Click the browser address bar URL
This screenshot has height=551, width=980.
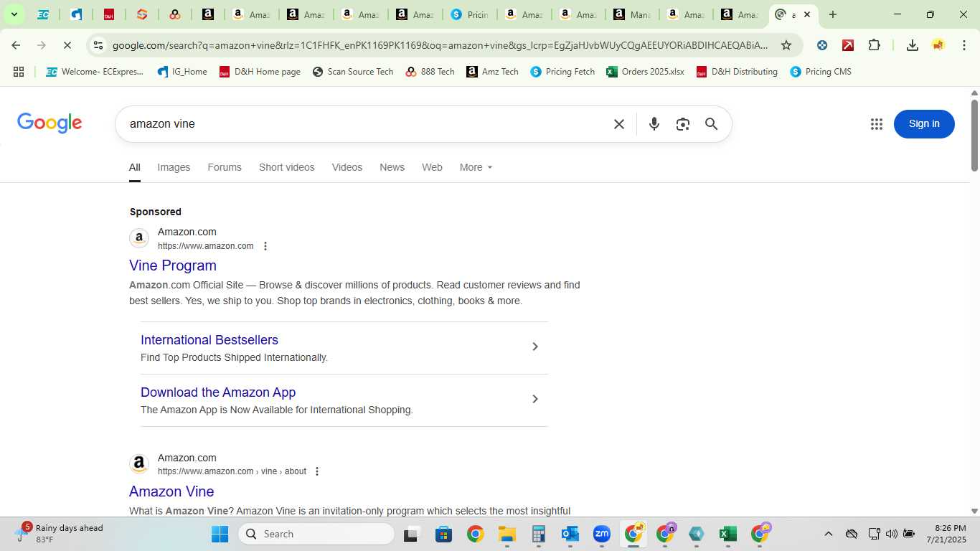click(440, 45)
